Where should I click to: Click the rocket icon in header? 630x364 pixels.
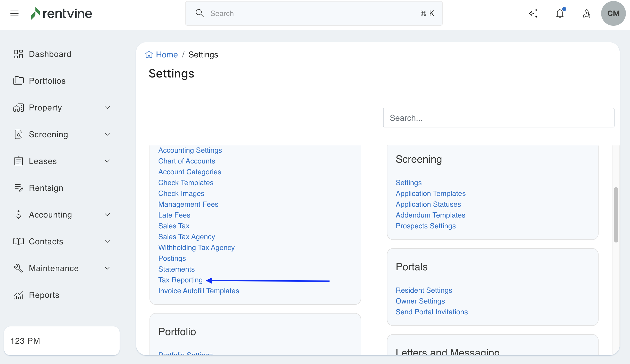(x=587, y=13)
